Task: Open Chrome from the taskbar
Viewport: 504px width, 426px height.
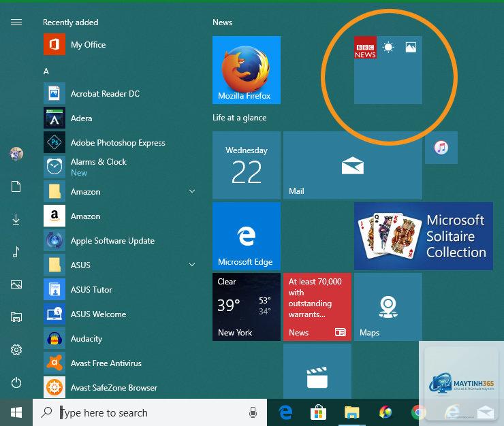Action: click(418, 412)
